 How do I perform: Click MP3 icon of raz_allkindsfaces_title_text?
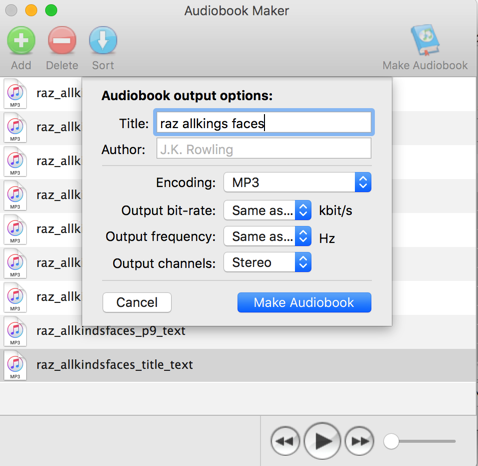point(15,366)
